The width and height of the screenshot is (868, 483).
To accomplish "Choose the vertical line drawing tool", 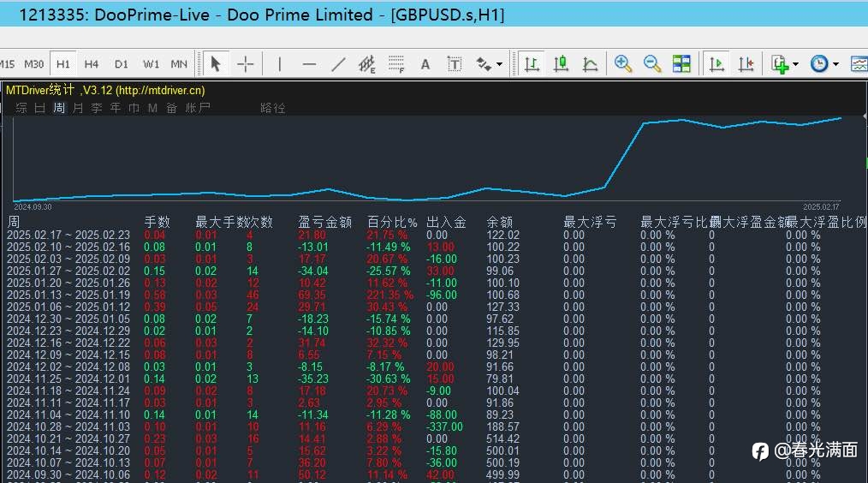I will (280, 64).
